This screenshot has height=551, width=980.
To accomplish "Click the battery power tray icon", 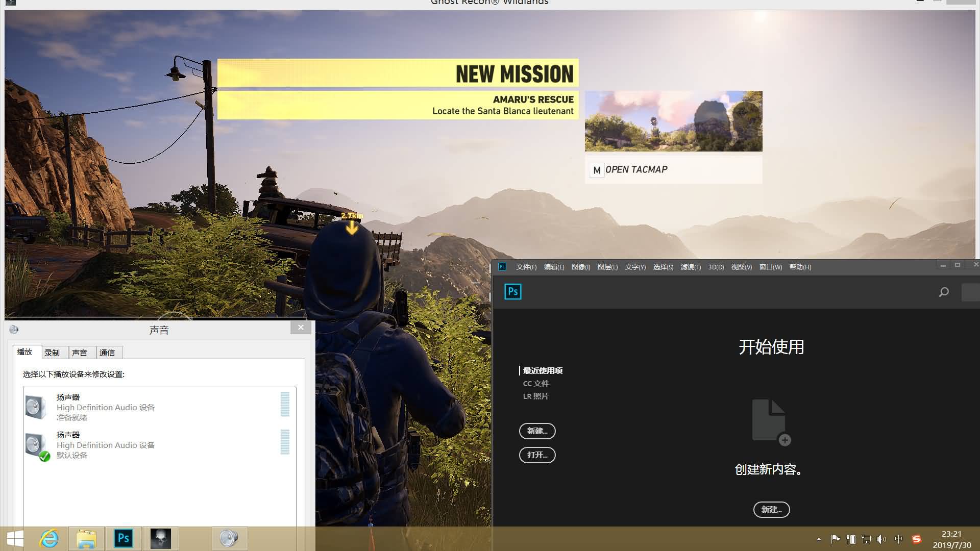I will 851,539.
